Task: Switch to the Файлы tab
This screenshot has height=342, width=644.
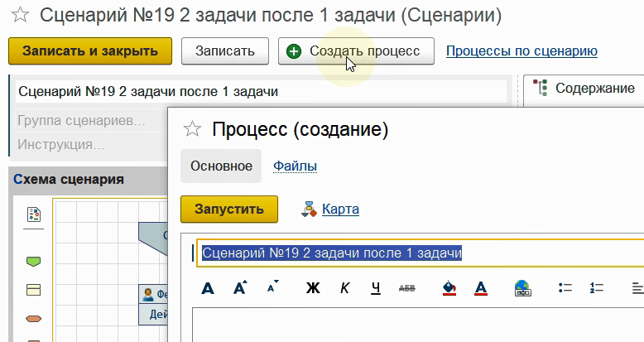Action: (295, 166)
